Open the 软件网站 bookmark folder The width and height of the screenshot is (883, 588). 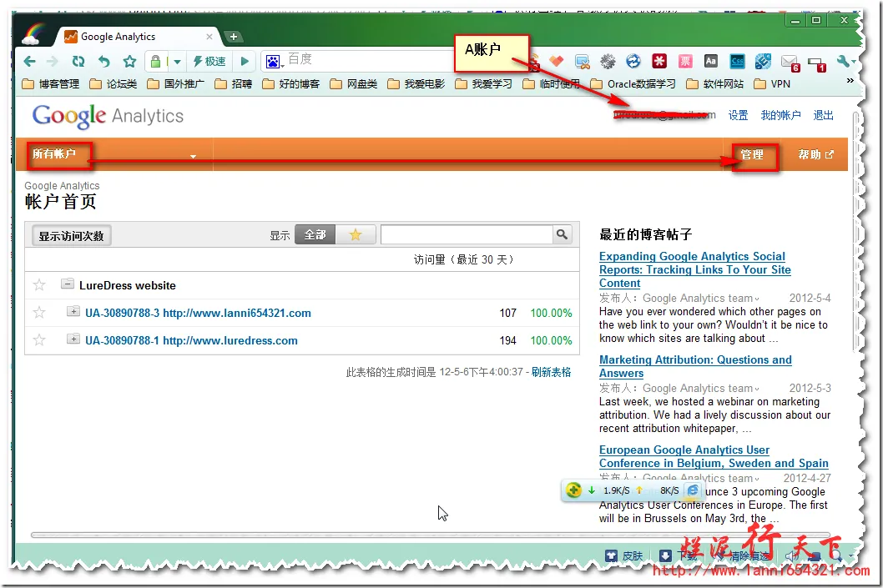714,84
